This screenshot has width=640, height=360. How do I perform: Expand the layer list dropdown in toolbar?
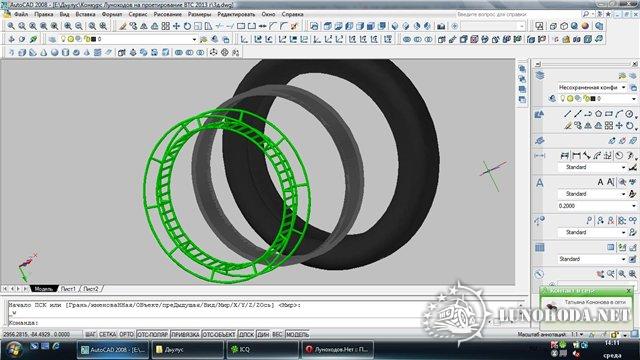tap(194, 39)
